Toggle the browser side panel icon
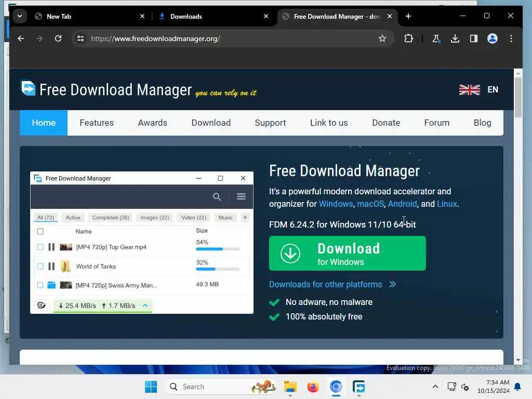 [x=474, y=38]
